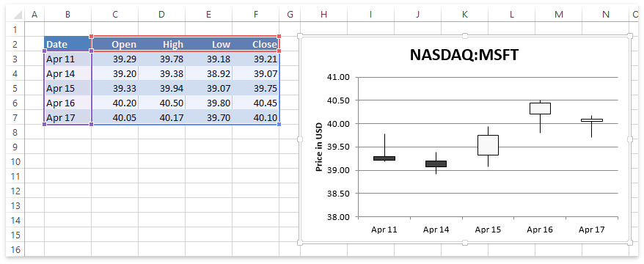Select cell with value 39.18
644x264 pixels.
tap(208, 59)
